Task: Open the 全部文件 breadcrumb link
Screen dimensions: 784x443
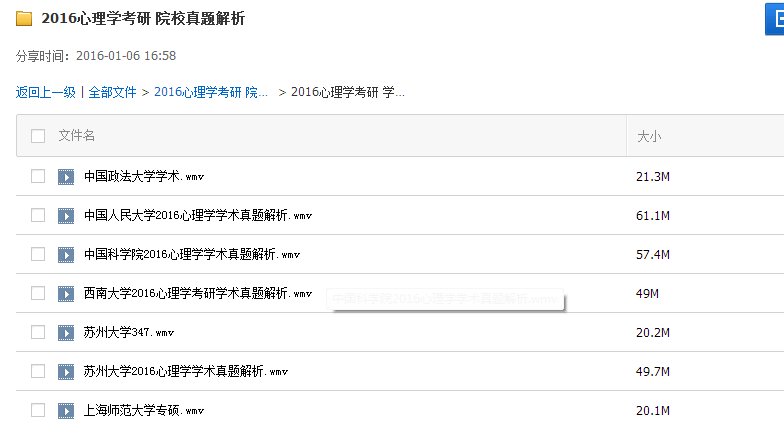Action: 112,92
